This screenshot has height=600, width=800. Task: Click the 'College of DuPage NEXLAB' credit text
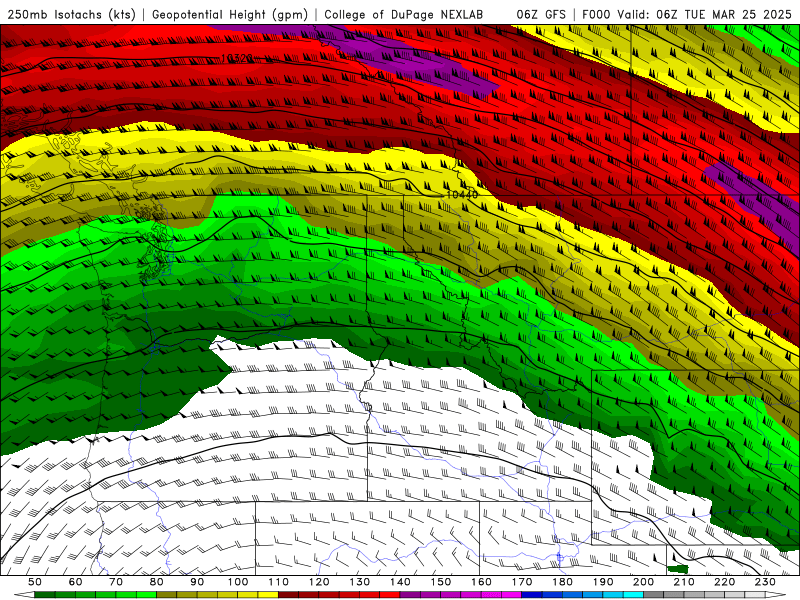tap(404, 14)
